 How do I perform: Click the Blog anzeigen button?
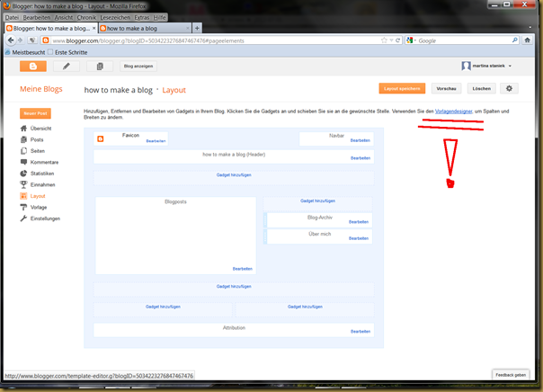(138, 67)
